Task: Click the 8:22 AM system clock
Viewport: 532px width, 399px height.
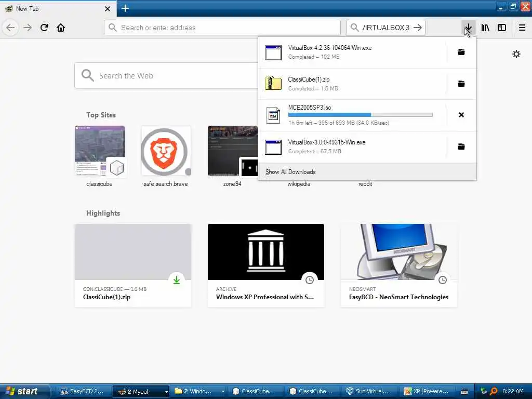Action: (513, 391)
